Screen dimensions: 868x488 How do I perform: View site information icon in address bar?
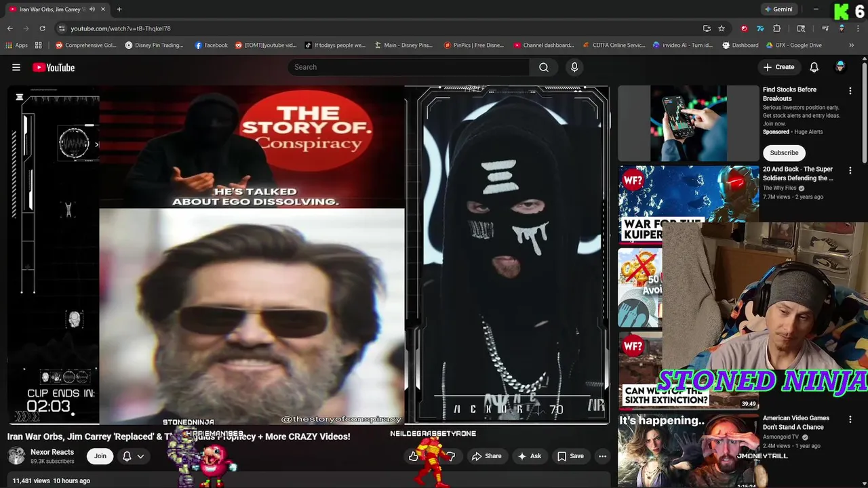pyautogui.click(x=62, y=28)
